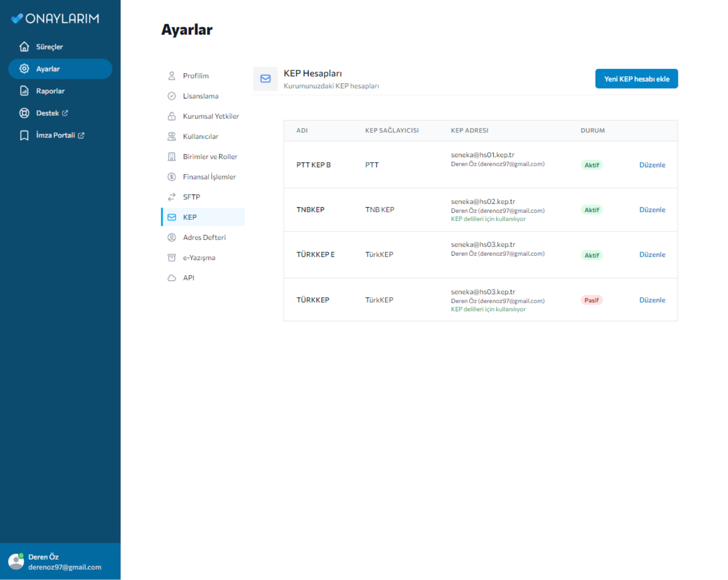Open Birimler ve Roller settings

210,157
